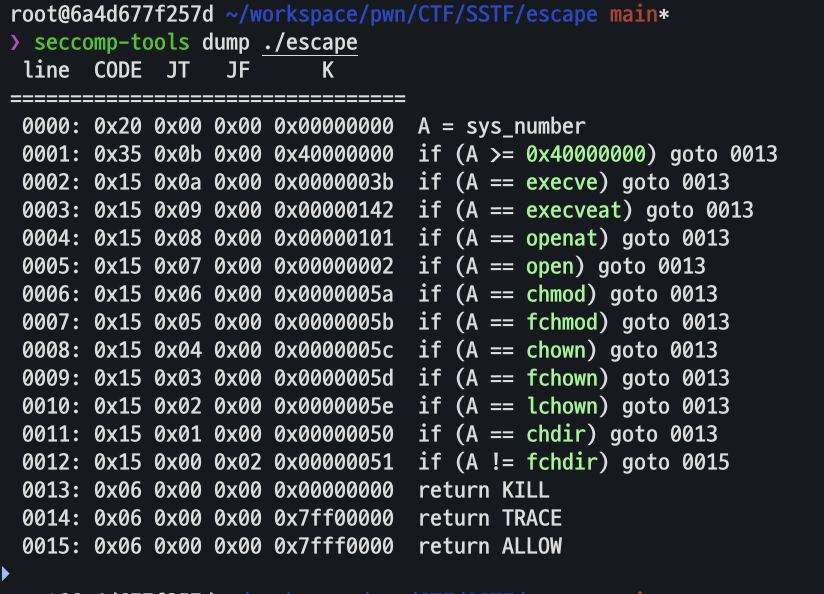Click the CODE column header
The height and width of the screenshot is (594, 824).
tap(117, 70)
